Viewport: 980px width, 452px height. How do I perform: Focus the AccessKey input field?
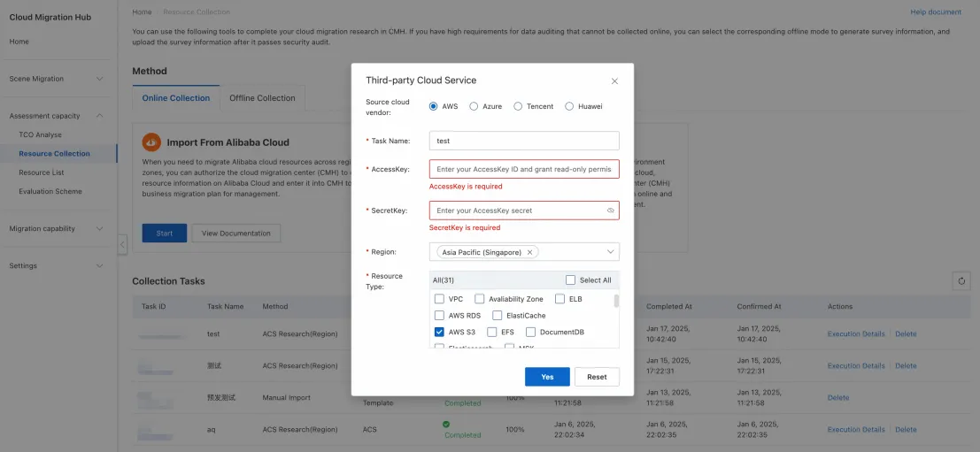coord(524,169)
